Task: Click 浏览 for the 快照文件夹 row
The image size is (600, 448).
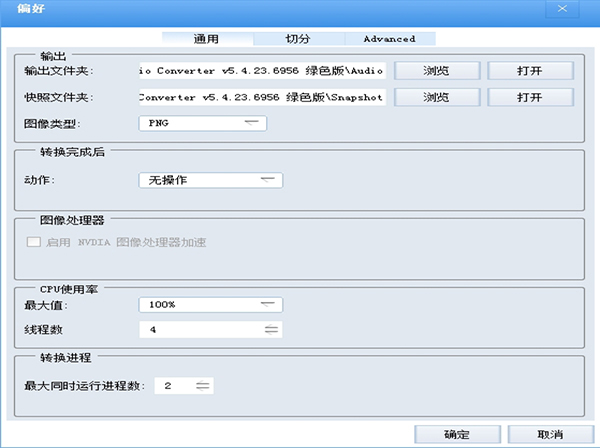Action: coord(437,97)
